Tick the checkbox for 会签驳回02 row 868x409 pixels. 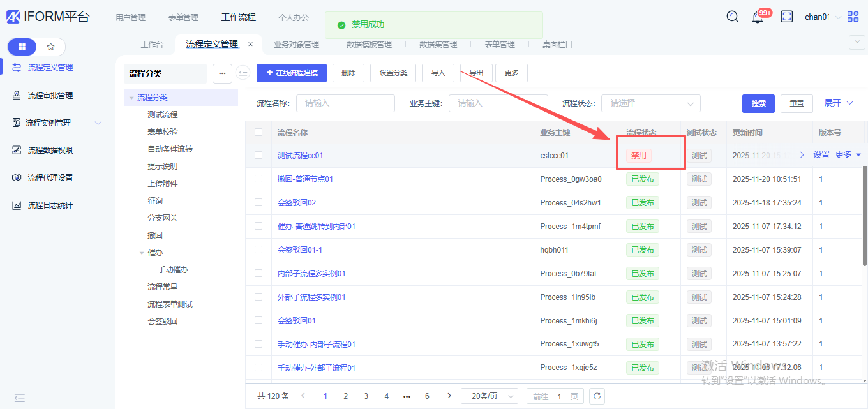258,202
